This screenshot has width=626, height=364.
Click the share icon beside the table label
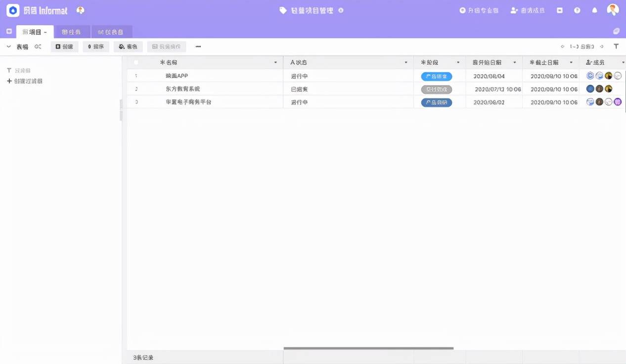click(38, 46)
